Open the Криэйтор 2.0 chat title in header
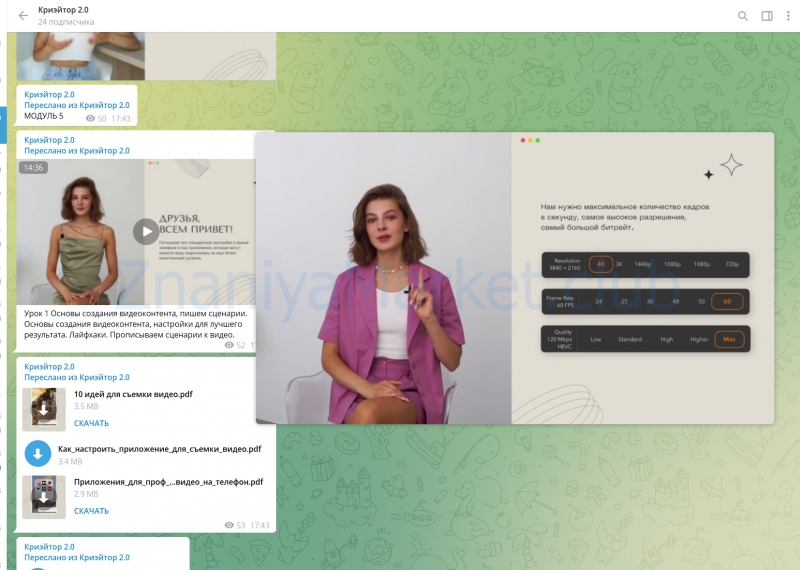Screen dimensions: 800x570 (x=62, y=9)
